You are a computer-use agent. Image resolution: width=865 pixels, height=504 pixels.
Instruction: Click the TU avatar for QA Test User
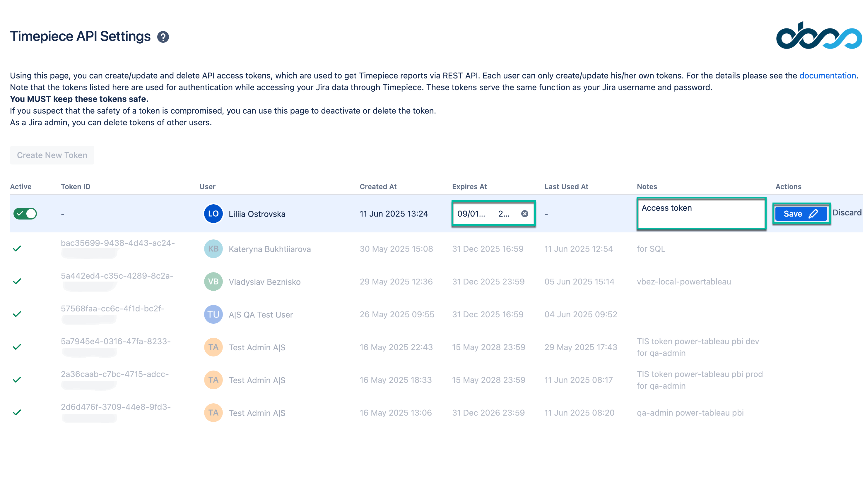pyautogui.click(x=213, y=314)
